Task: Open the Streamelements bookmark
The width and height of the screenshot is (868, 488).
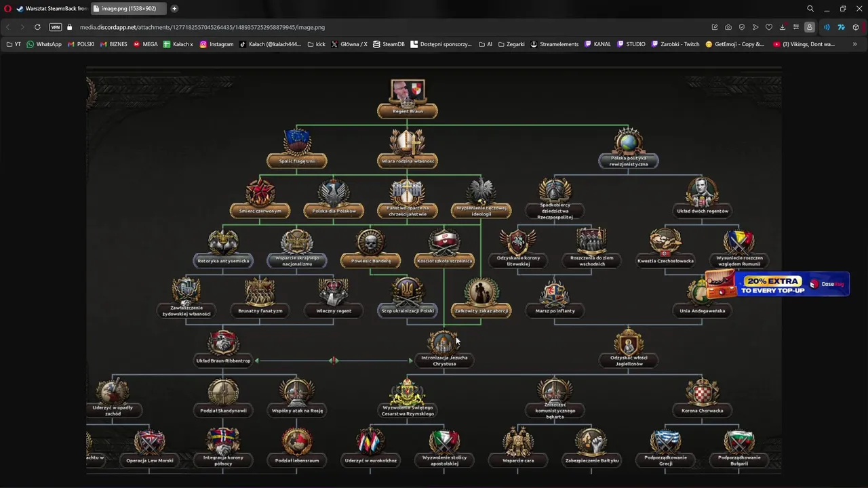Action: tap(554, 44)
